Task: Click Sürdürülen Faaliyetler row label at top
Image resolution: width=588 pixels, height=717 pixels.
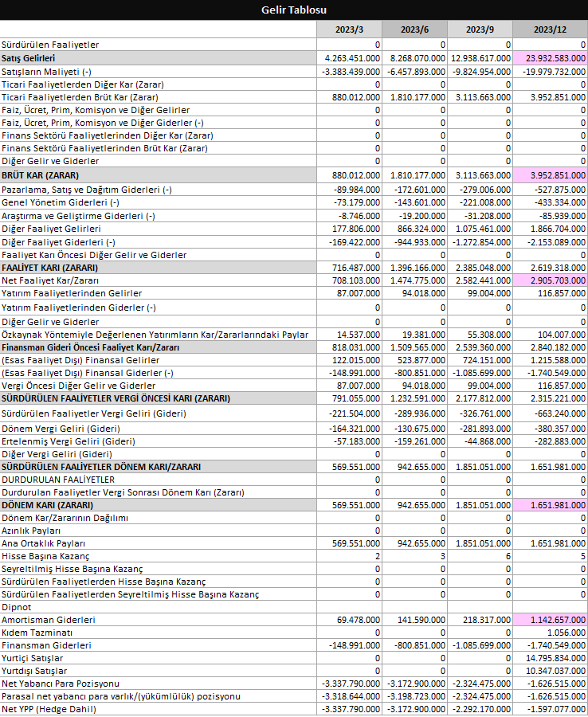Action: (x=50, y=45)
